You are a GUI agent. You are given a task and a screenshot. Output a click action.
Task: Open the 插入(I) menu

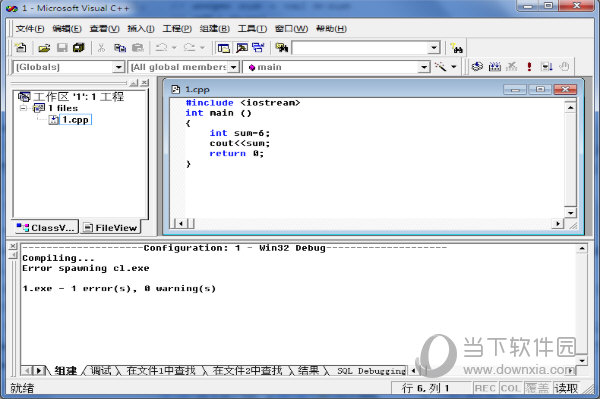141,29
